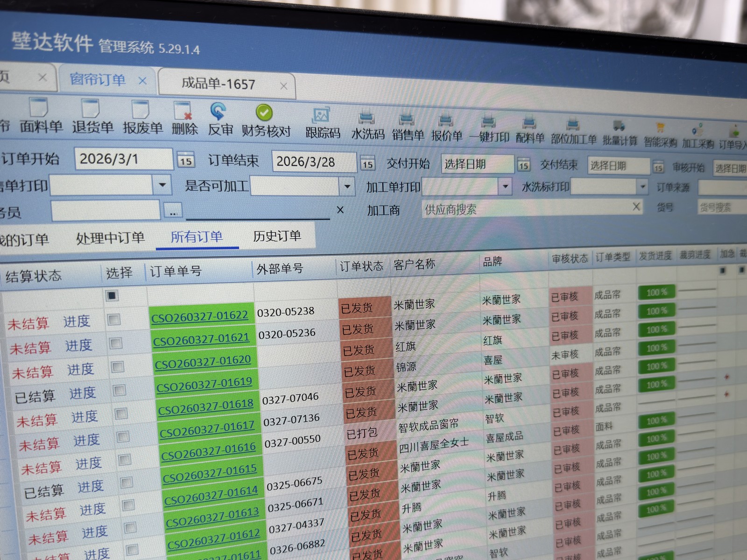Check the box for order CSO260327-01617
Screen dimensions: 747x560
tap(123, 436)
